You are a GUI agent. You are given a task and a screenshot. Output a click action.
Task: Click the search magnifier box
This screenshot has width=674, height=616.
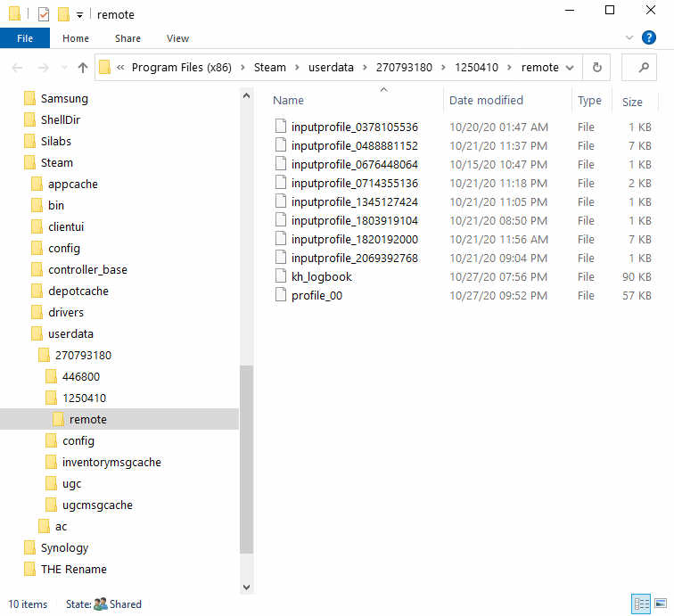pyautogui.click(x=638, y=68)
